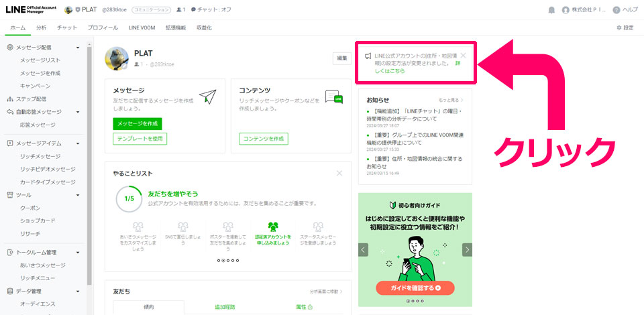Select the 属性 tab with lock icon
The image size is (644, 315).
(305, 307)
